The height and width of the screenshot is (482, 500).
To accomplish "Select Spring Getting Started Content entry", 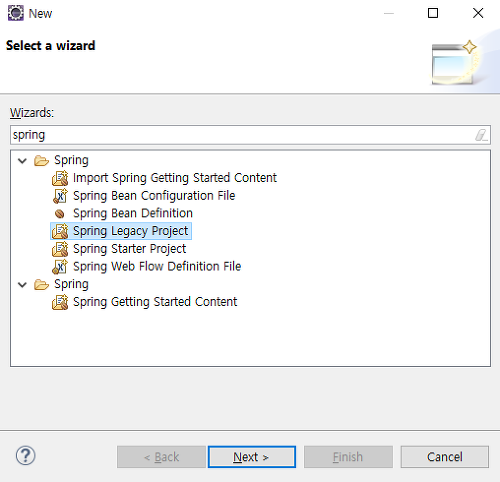I will coord(155,302).
